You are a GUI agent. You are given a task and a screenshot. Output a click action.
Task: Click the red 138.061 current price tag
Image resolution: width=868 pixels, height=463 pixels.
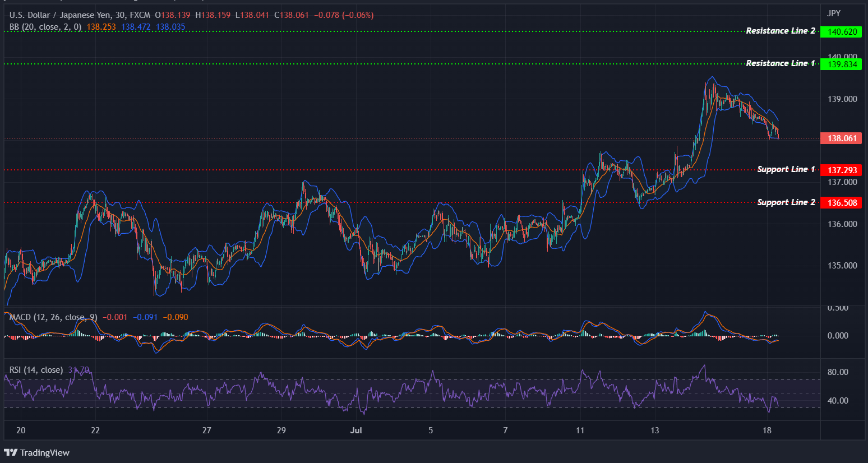[842, 138]
